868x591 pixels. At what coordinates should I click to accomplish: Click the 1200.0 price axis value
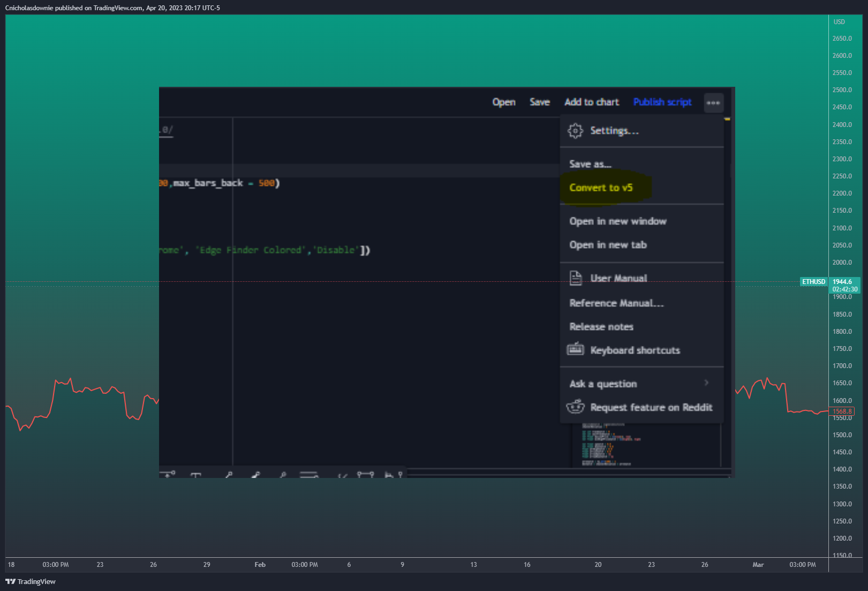tap(842, 538)
